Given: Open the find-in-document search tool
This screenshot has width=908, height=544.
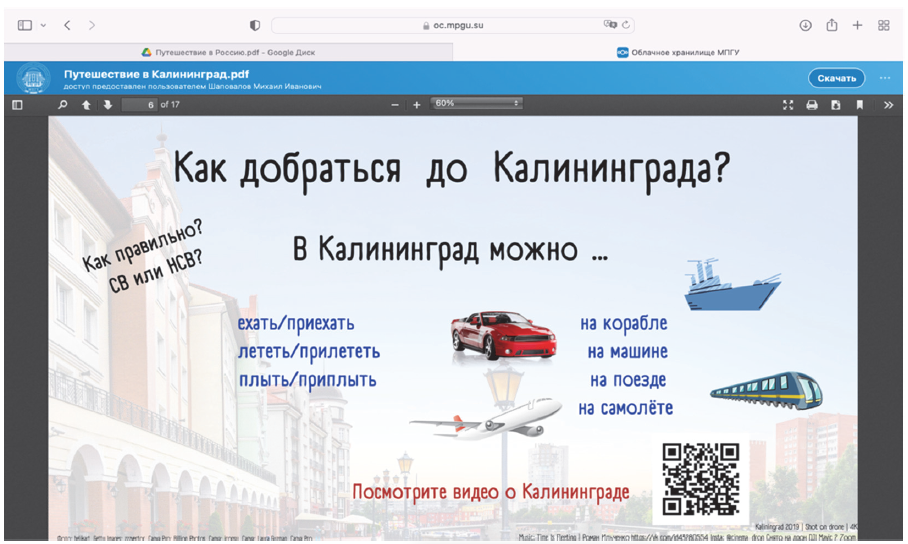Looking at the screenshot, I should (x=63, y=104).
